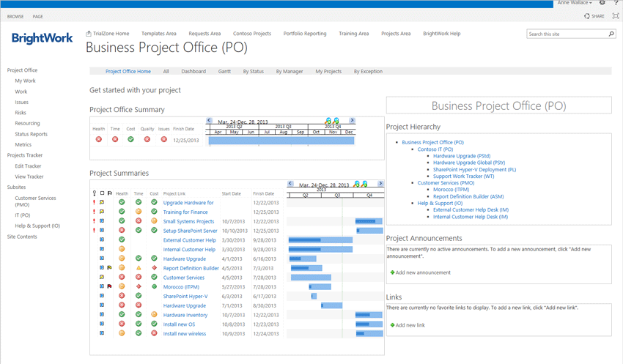Open Hardware Upgrade Global (PStr) in hierarchy

coord(468,163)
